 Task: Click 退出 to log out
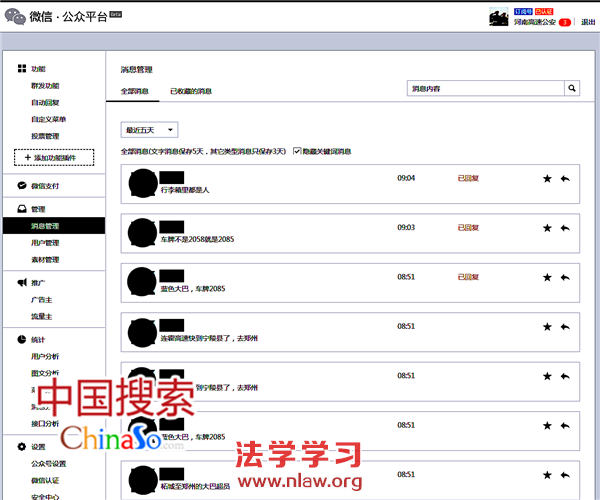[x=588, y=22]
